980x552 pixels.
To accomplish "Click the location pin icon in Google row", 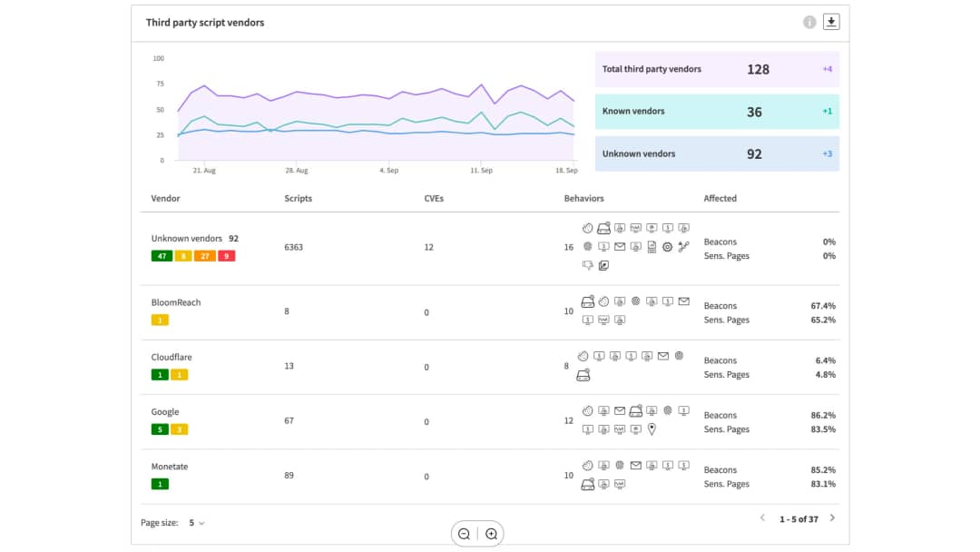I will pos(652,429).
